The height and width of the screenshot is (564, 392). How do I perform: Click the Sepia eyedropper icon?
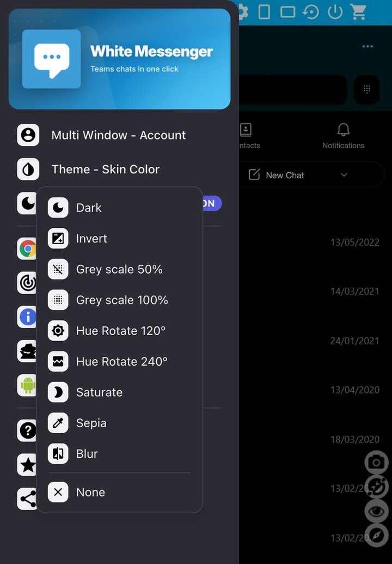[x=58, y=423]
